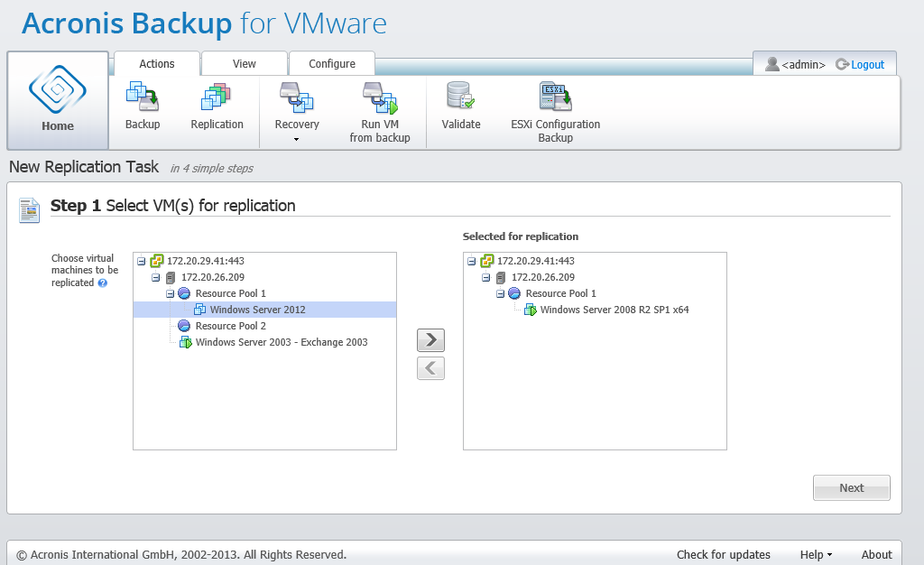
Task: Click Run VM from backup icon
Action: point(380,97)
